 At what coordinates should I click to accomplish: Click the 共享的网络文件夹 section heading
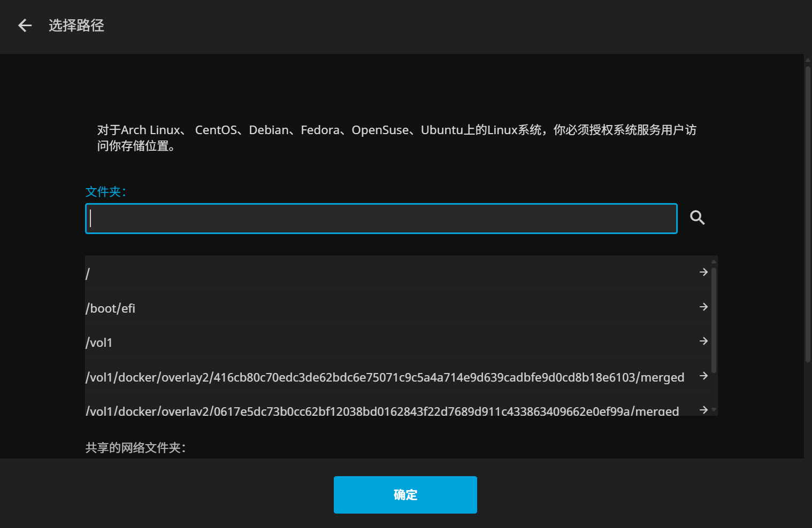(135, 448)
